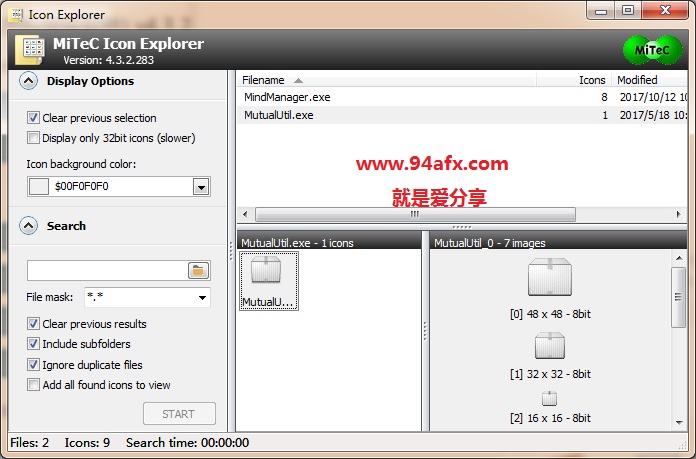Image resolution: width=696 pixels, height=459 pixels.
Task: Close the Icon Explorer window
Action: (664, 11)
